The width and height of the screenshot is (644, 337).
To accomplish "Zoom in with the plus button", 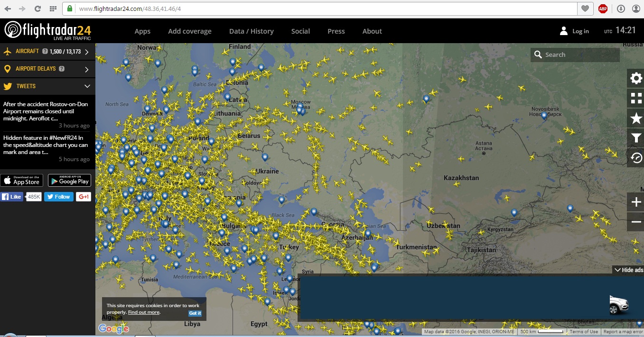I will pyautogui.click(x=636, y=202).
